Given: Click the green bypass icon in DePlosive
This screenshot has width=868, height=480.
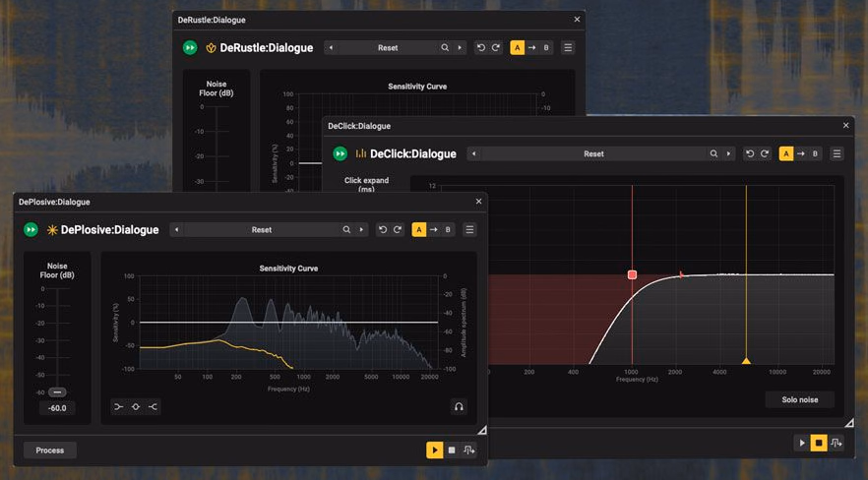Looking at the screenshot, I should pos(31,229).
